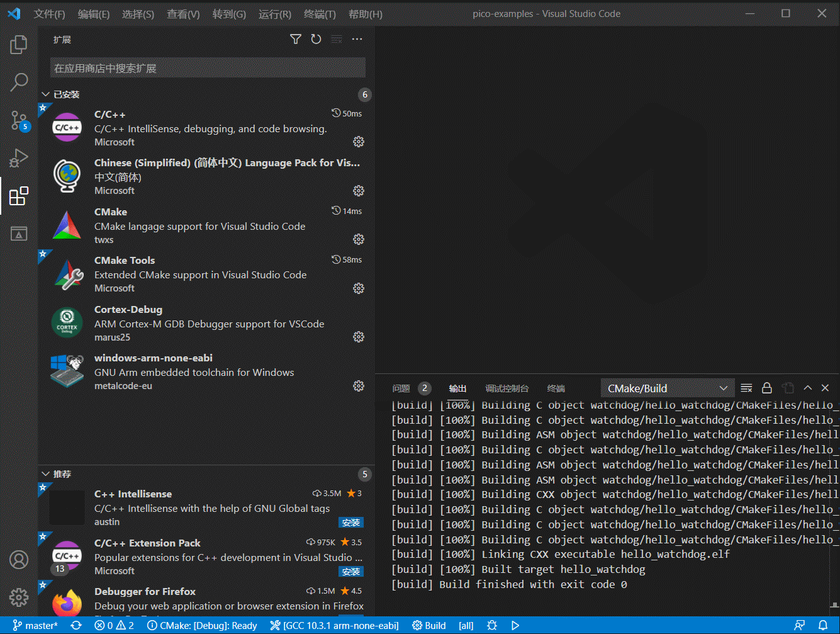840x634 pixels.
Task: Open output log in editor icon
Action: click(x=788, y=388)
